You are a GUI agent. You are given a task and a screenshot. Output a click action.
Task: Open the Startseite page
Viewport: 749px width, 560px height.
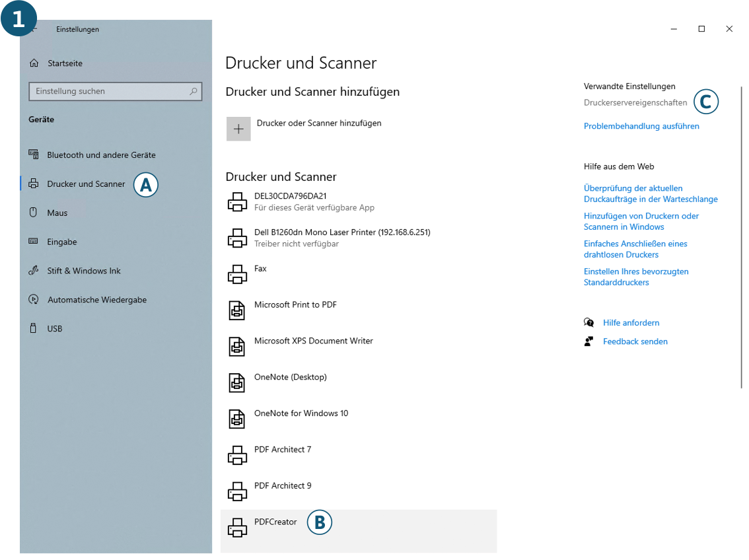65,63
